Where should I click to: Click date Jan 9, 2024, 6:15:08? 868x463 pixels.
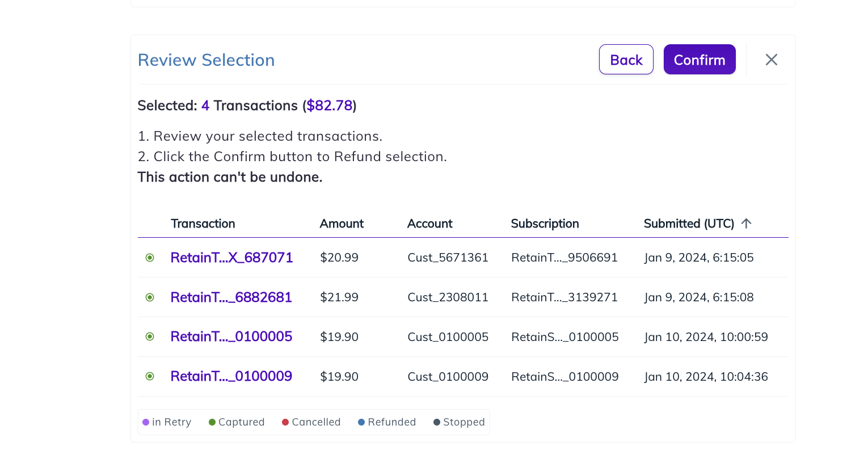[699, 297]
